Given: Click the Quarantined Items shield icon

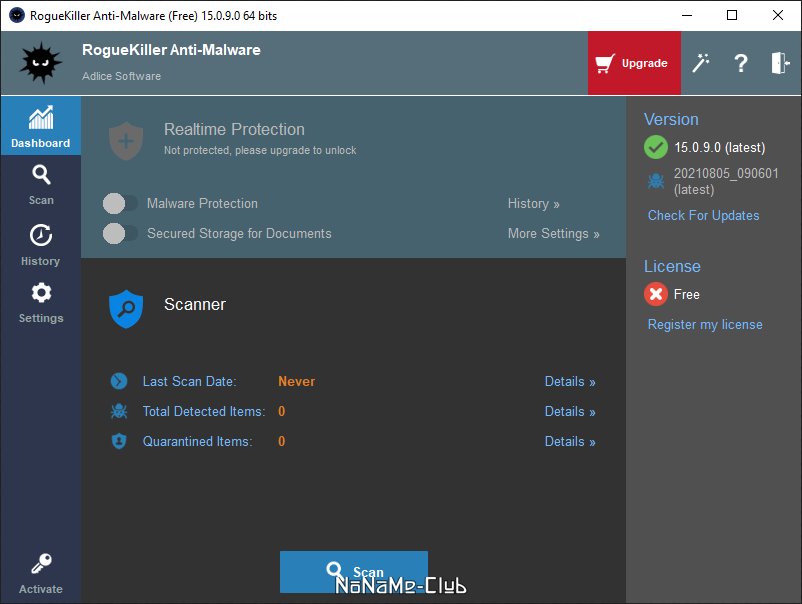Looking at the screenshot, I should pyautogui.click(x=119, y=441).
